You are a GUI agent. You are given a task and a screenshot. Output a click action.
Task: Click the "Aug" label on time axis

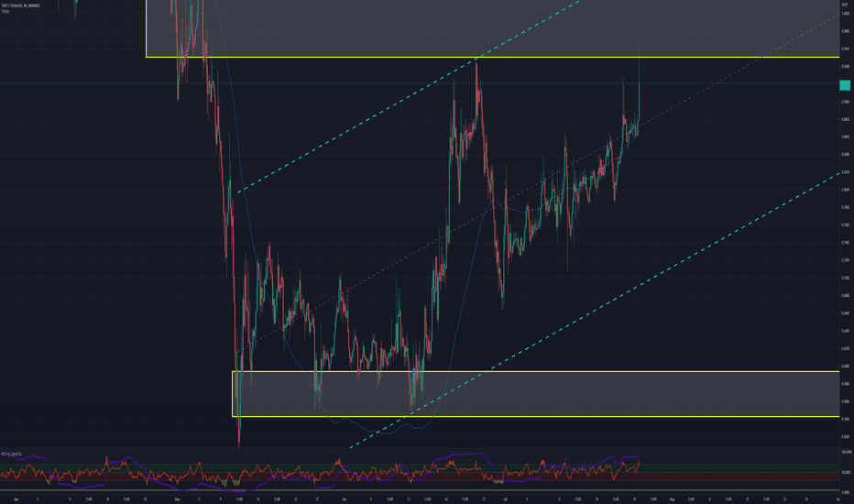point(672,499)
